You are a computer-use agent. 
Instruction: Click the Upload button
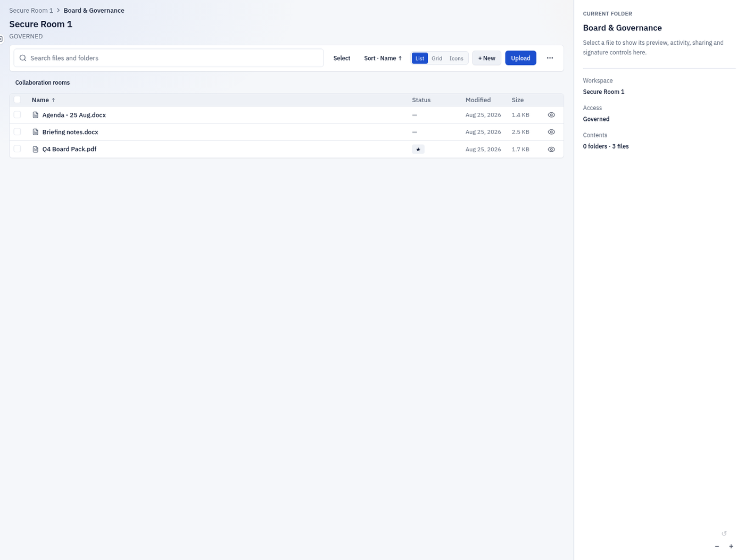[520, 58]
